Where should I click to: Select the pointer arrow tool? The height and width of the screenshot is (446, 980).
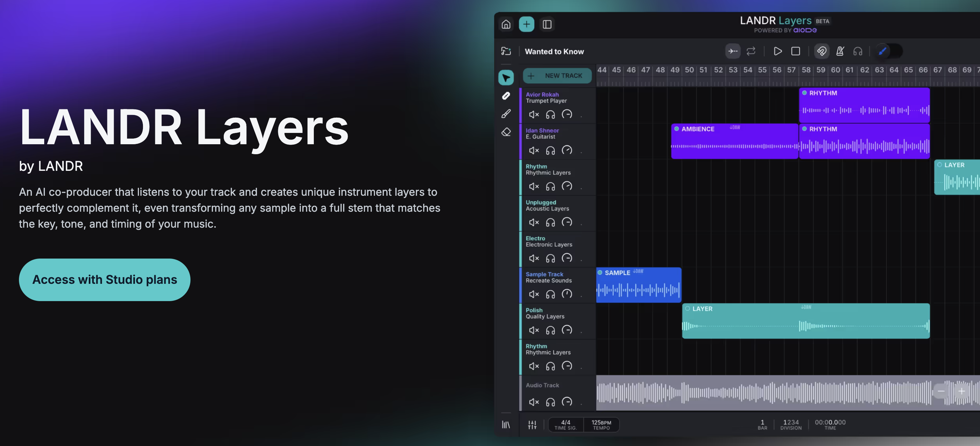pyautogui.click(x=506, y=77)
